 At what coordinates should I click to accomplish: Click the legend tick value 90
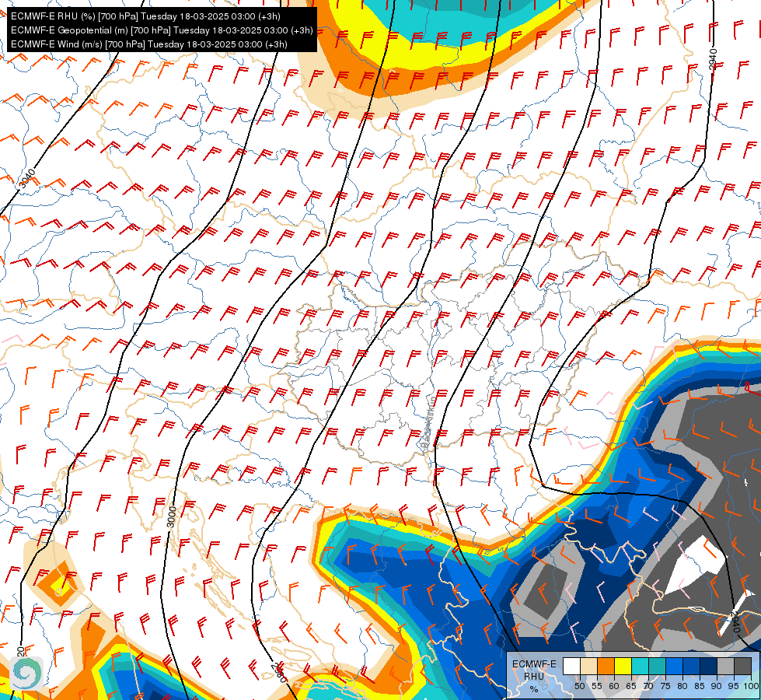[x=717, y=686]
